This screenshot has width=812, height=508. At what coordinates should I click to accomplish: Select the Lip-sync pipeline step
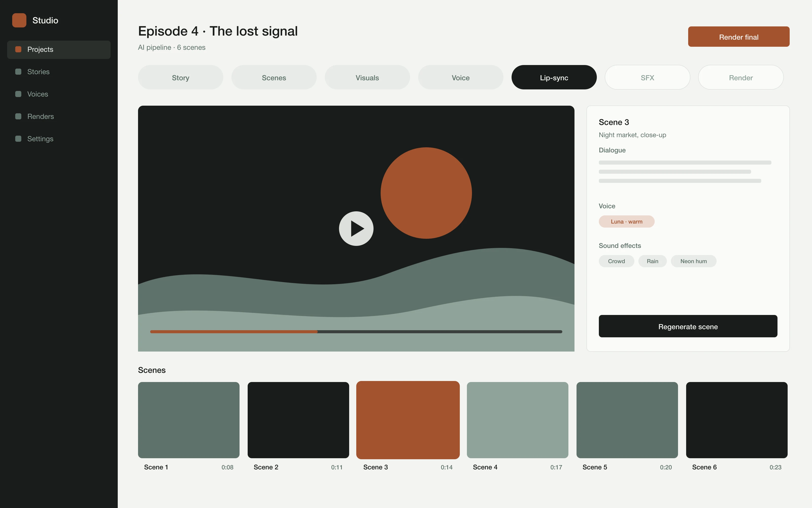point(554,77)
